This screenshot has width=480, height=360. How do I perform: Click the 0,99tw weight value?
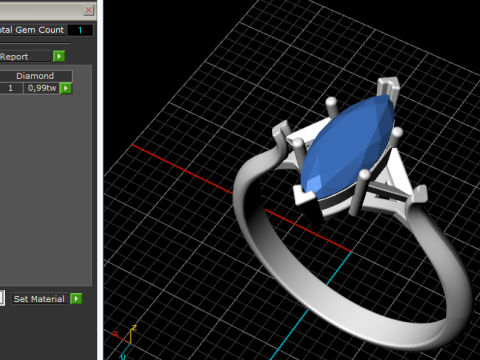pyautogui.click(x=42, y=88)
